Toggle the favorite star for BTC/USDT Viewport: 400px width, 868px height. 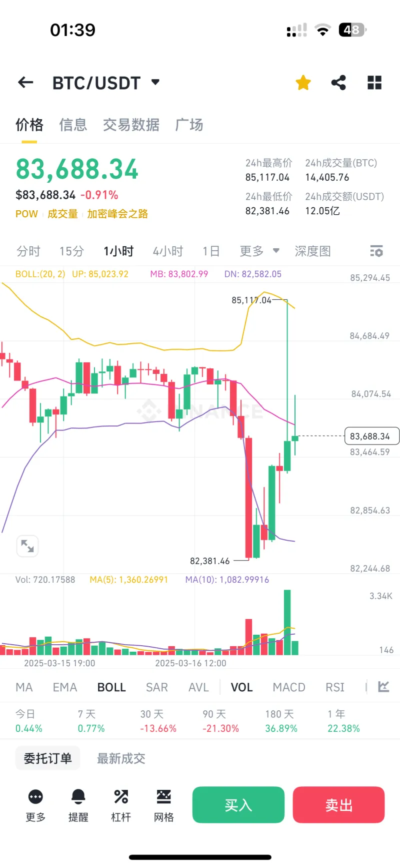(303, 82)
